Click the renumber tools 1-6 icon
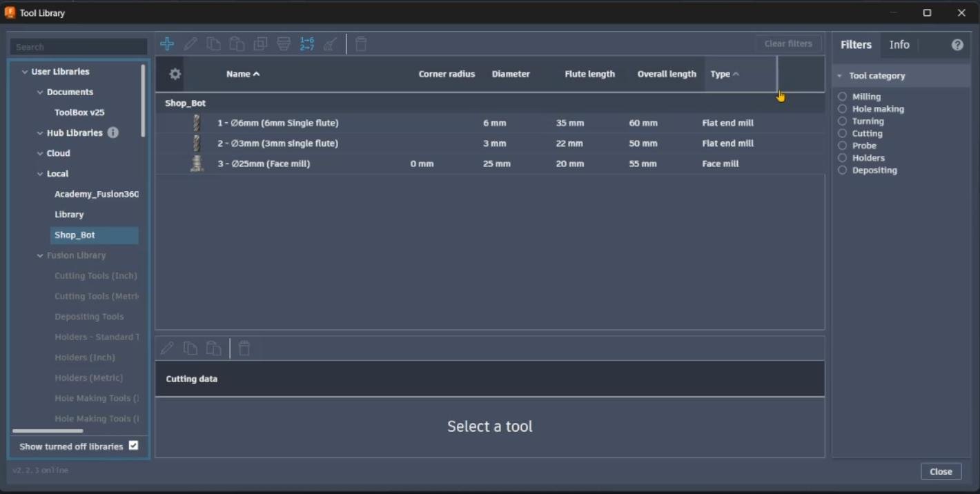The height and width of the screenshot is (494, 980). click(x=307, y=44)
